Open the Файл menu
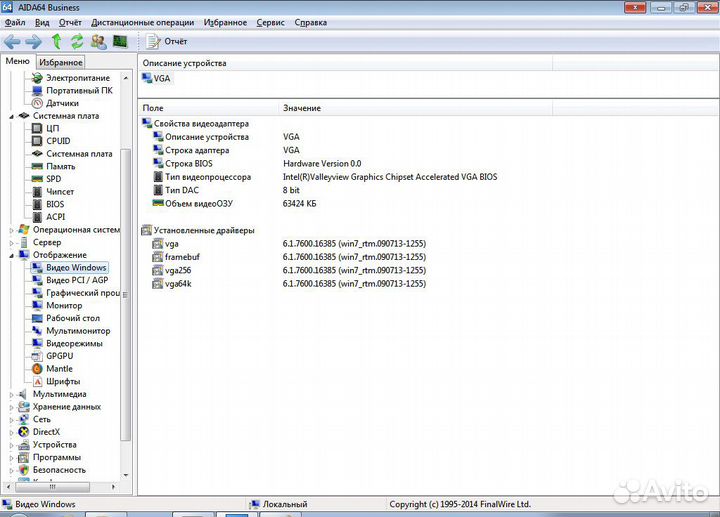 [x=15, y=22]
